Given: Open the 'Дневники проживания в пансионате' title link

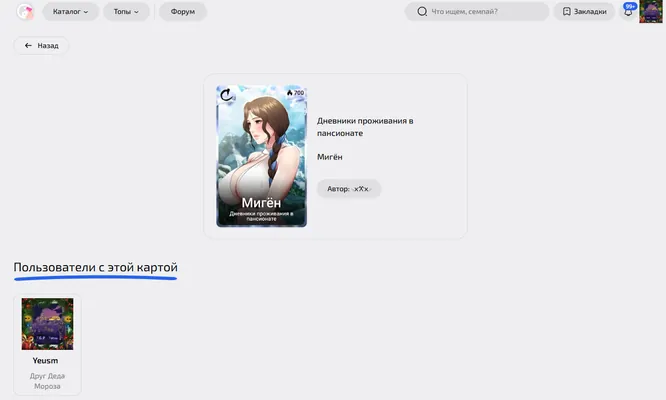Looking at the screenshot, I should (365, 127).
